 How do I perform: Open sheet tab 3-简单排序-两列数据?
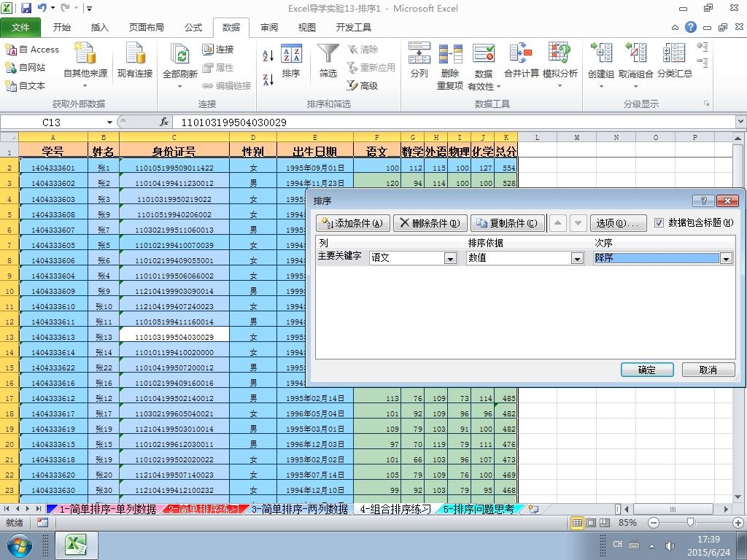[300, 509]
